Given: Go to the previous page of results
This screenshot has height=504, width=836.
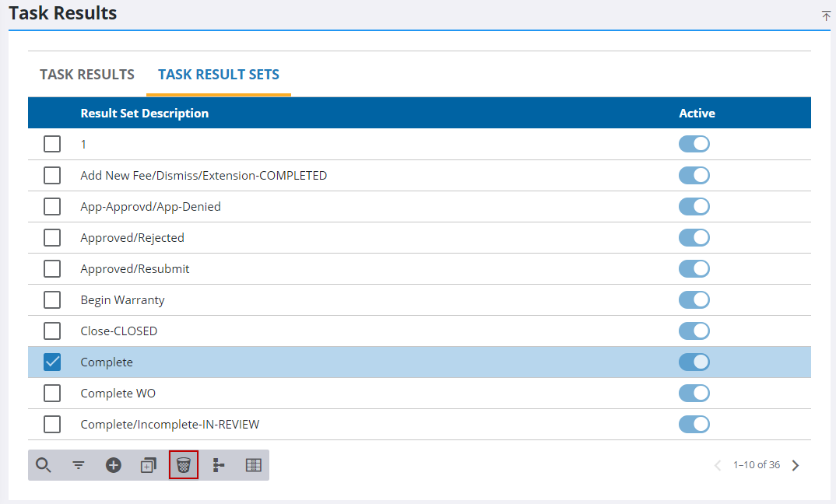Looking at the screenshot, I should point(718,465).
